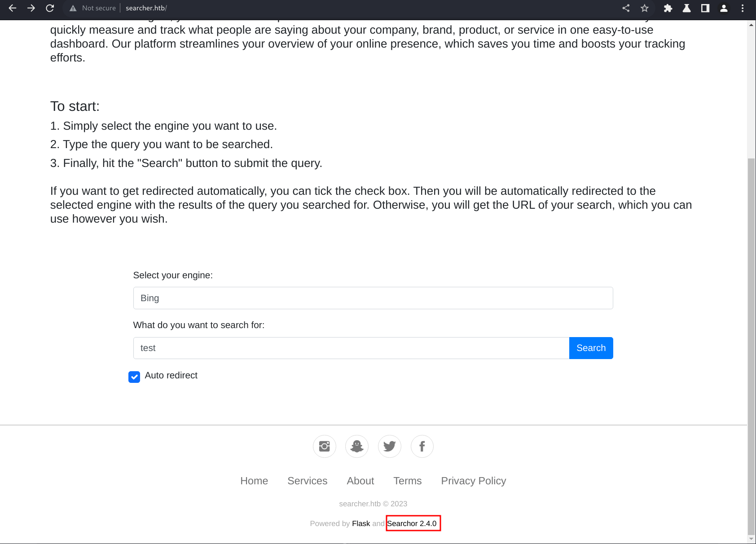The height and width of the screenshot is (544, 756).
Task: Go back to previous page
Action: click(13, 8)
